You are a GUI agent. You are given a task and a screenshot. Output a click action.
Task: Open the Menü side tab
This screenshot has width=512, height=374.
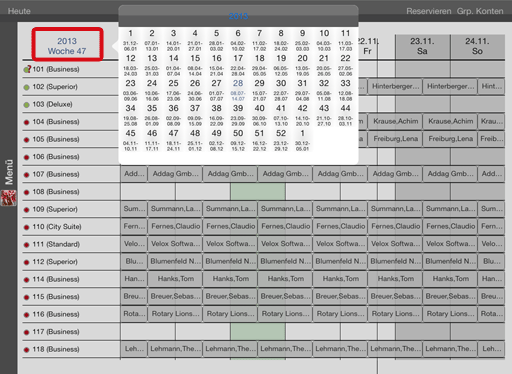coord(9,172)
